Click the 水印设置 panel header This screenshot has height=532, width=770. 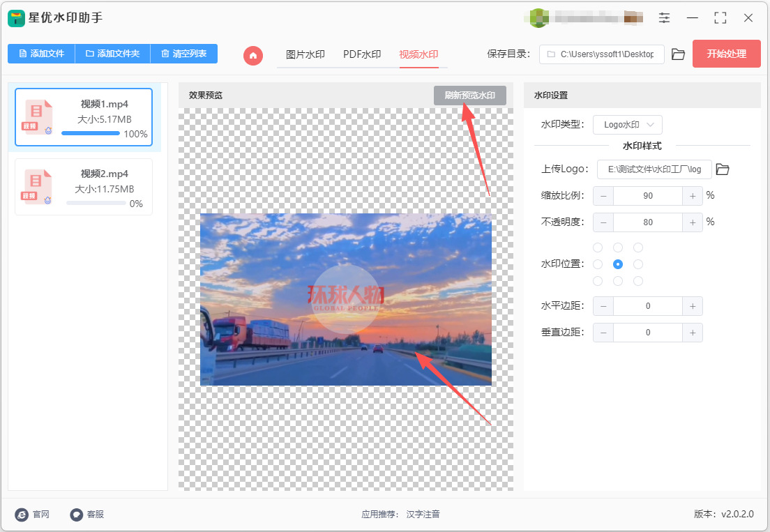642,96
